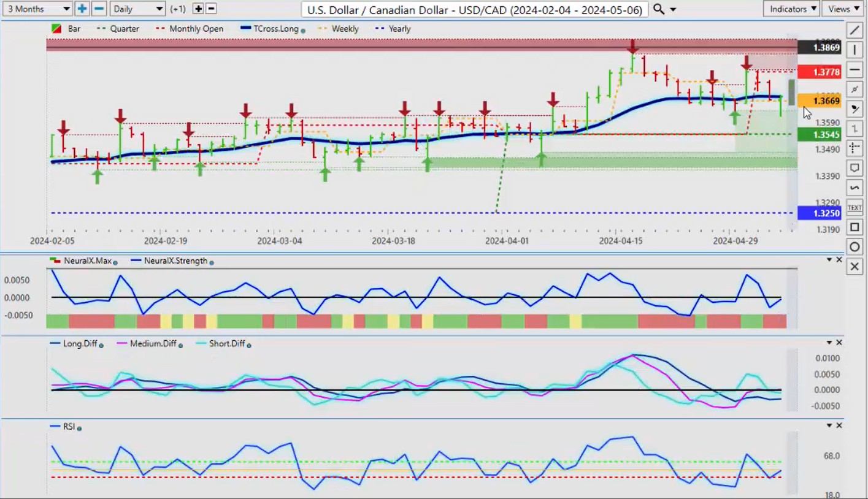Open the 3 Months range dropdown
868x499 pixels.
pos(37,9)
